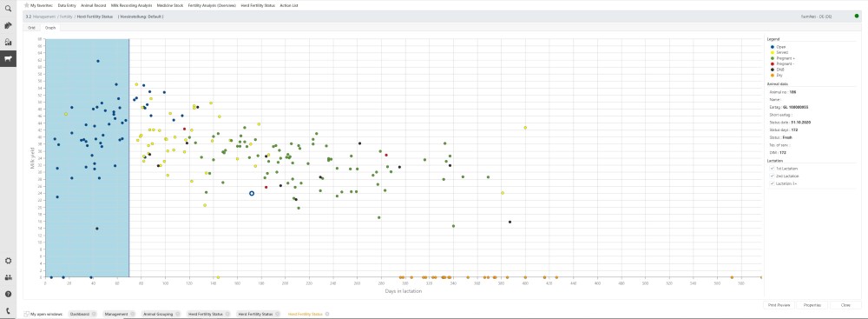Switch to Dashboard open window
The height and width of the screenshot is (319, 868).
[x=81, y=314]
